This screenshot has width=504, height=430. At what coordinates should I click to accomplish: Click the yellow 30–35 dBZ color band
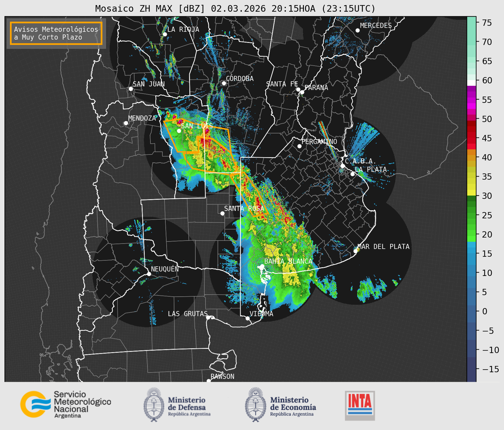471,186
